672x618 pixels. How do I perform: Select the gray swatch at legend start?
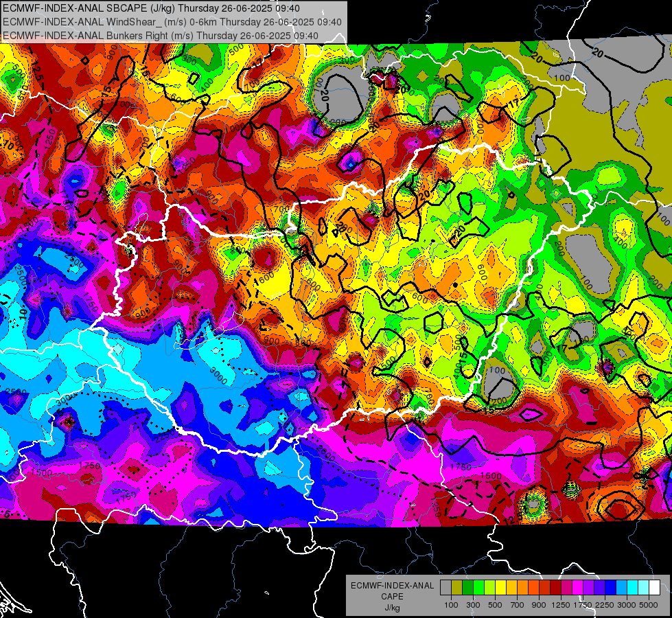tap(445, 588)
